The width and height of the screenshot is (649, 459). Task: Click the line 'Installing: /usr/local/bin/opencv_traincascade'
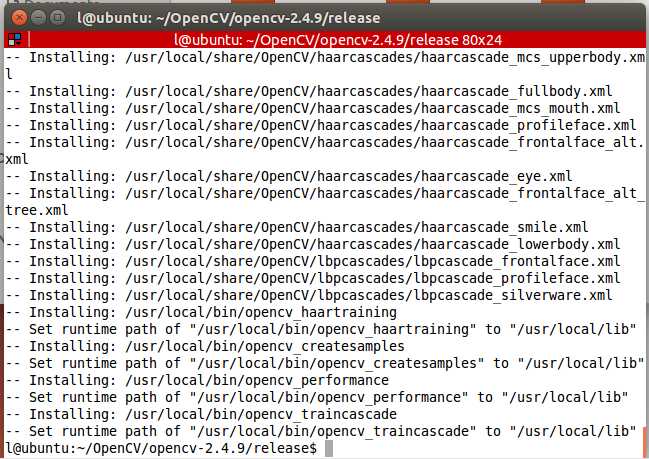pos(201,414)
